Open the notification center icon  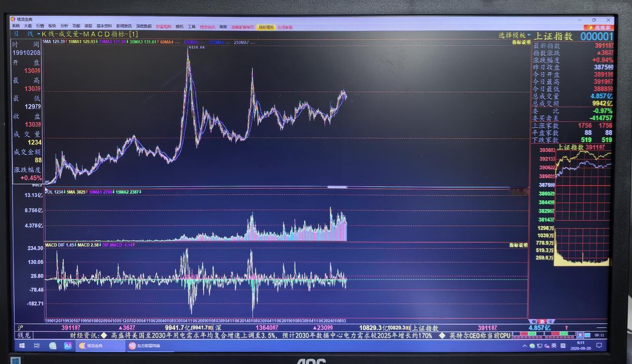[599, 345]
